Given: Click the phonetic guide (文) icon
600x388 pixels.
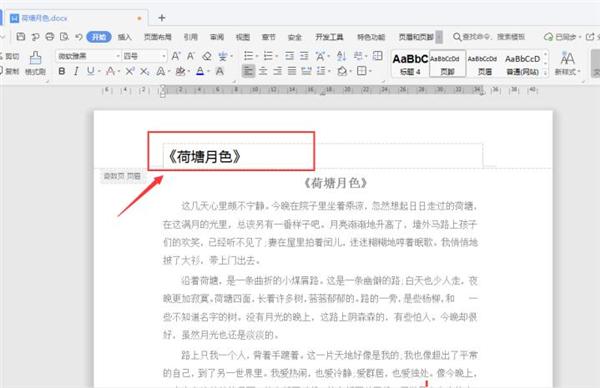Looking at the screenshot, I should 222,56.
